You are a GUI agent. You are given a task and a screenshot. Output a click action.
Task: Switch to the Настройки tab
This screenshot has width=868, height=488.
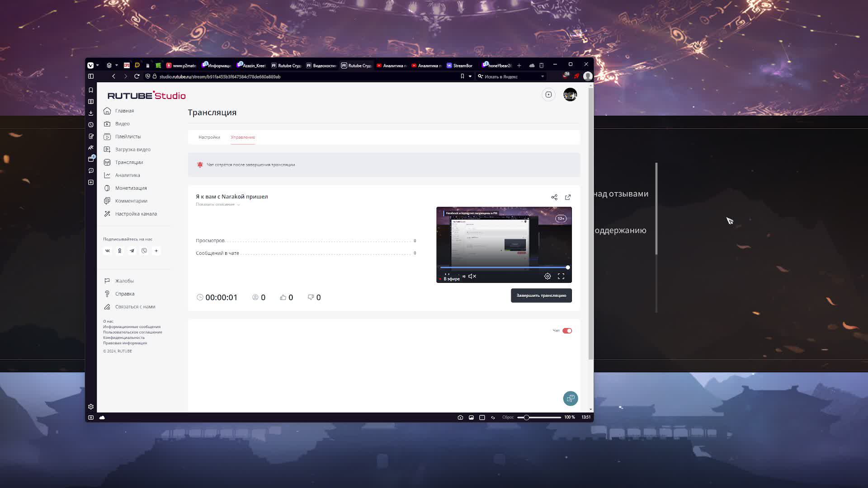coord(209,137)
